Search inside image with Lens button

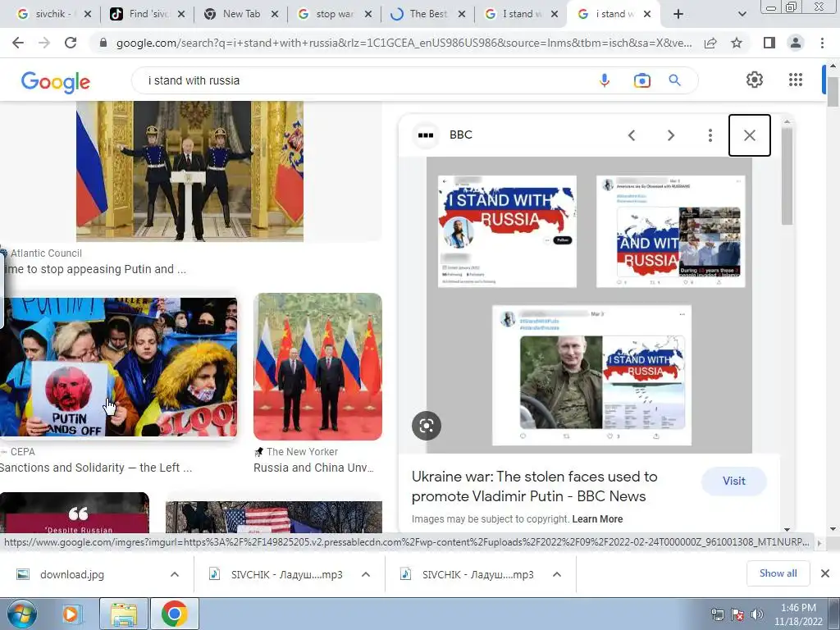tap(427, 426)
